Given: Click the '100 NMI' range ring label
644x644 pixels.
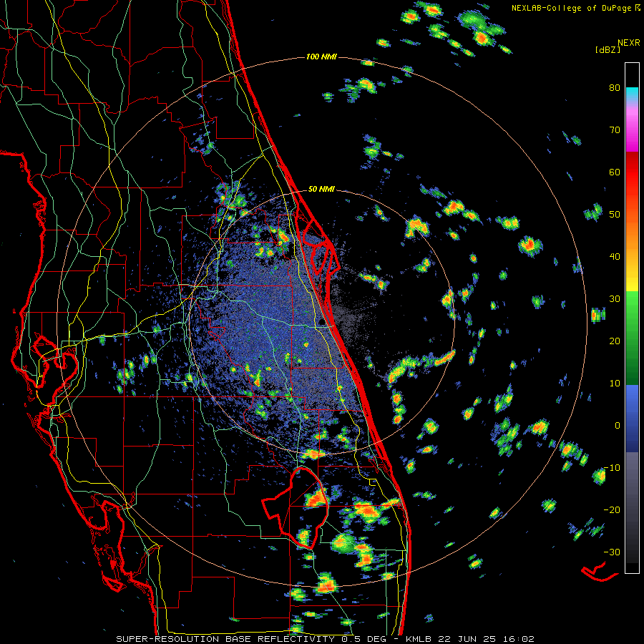Looking at the screenshot, I should coord(321,57).
